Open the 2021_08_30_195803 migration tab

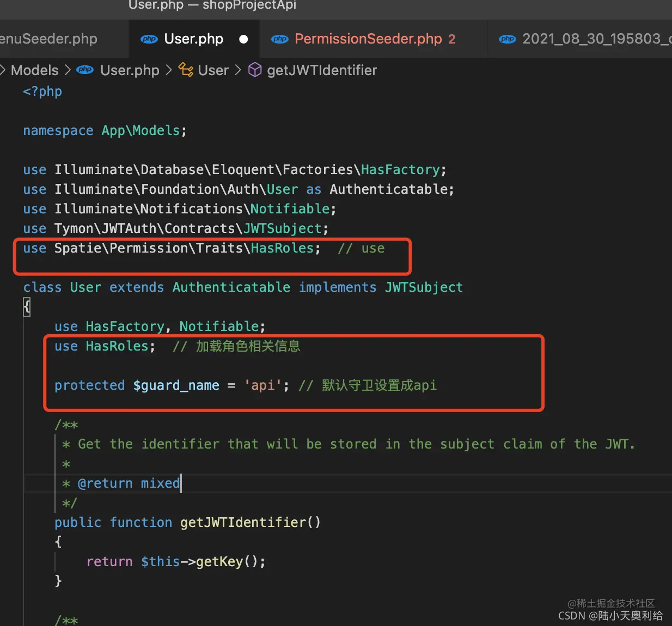(x=580, y=39)
